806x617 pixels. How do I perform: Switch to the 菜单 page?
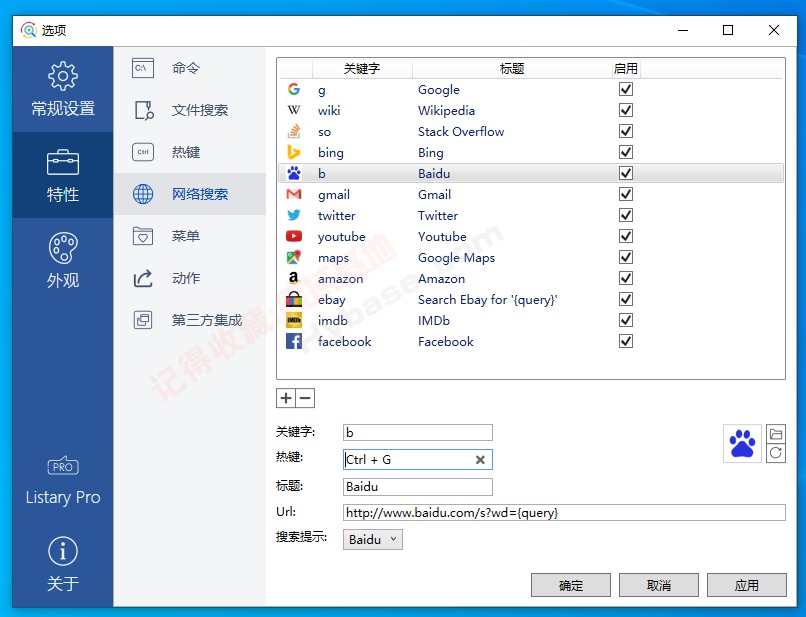point(190,237)
